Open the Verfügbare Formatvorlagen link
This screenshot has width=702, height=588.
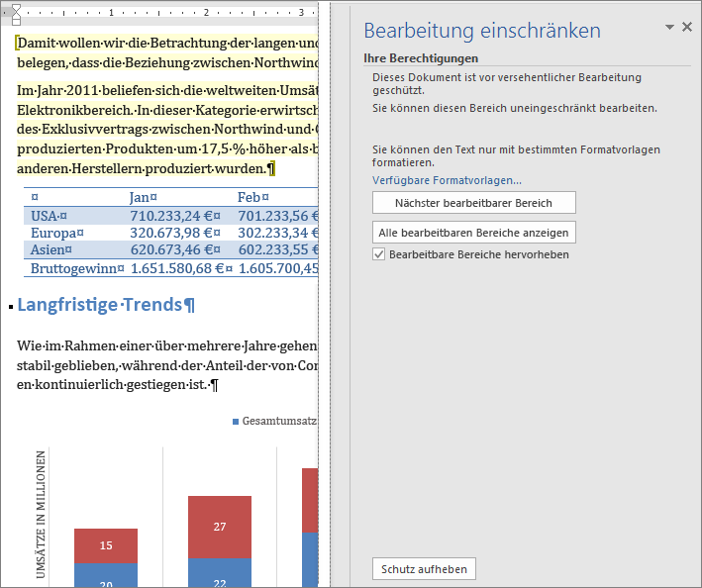[x=447, y=180]
